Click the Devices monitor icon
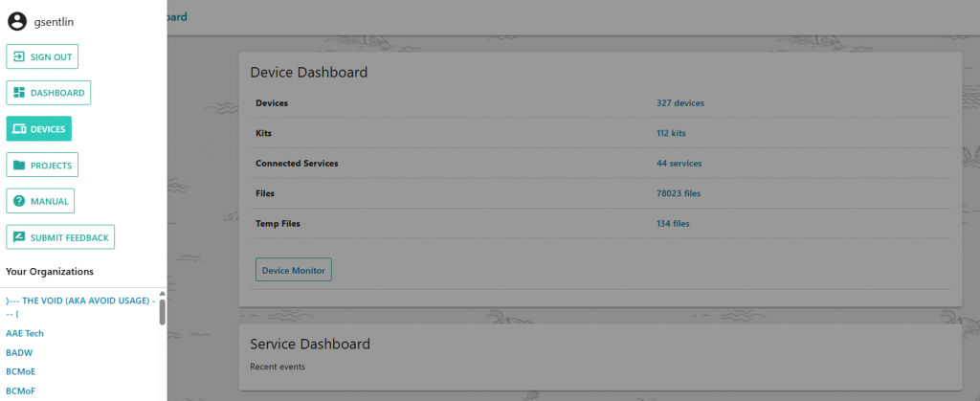 (18, 129)
